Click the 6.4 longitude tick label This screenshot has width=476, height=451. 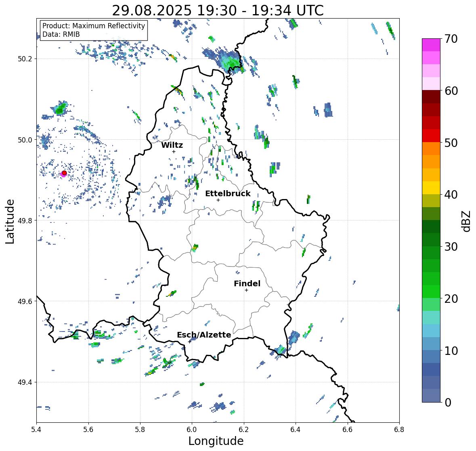(x=296, y=430)
